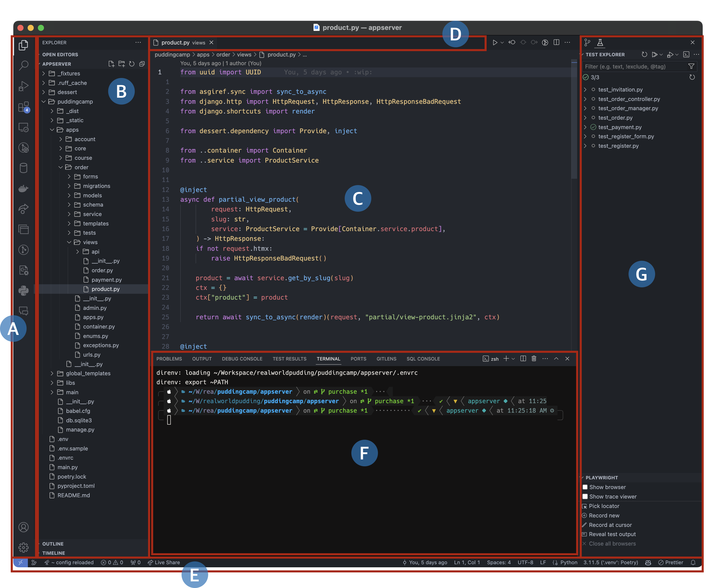Open container.py in explorer
This screenshot has width=716, height=588.
[99, 326]
